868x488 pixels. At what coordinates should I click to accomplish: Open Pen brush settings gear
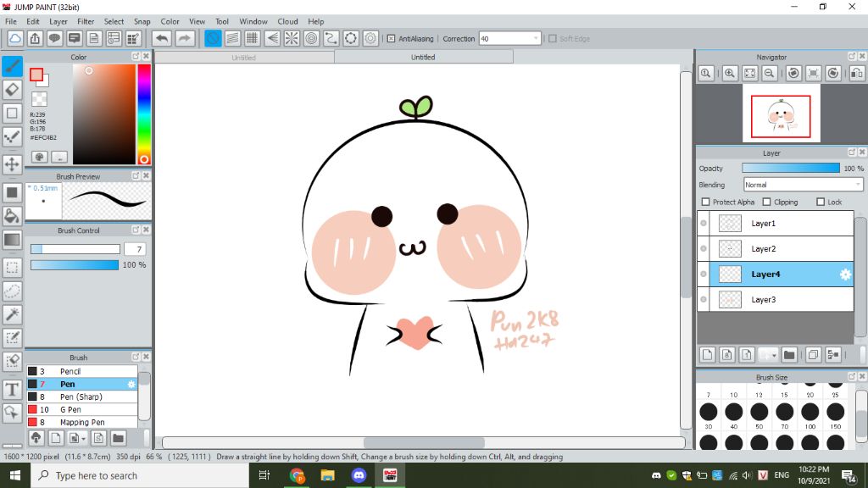[x=131, y=384]
